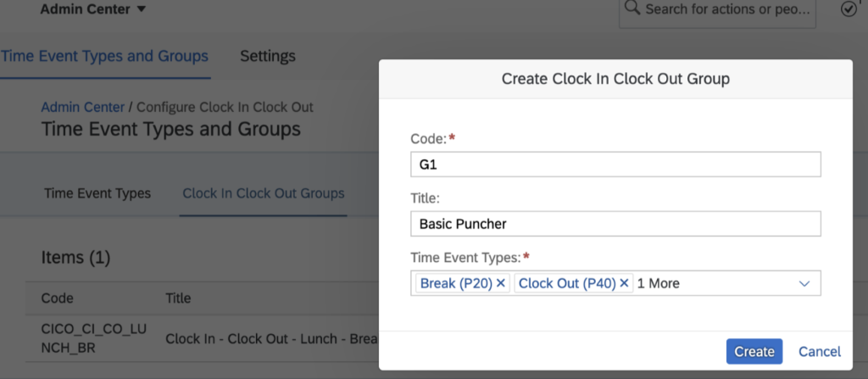Select Clock In Clock Out Groups sub-tab
The height and width of the screenshot is (379, 868).
pos(264,193)
